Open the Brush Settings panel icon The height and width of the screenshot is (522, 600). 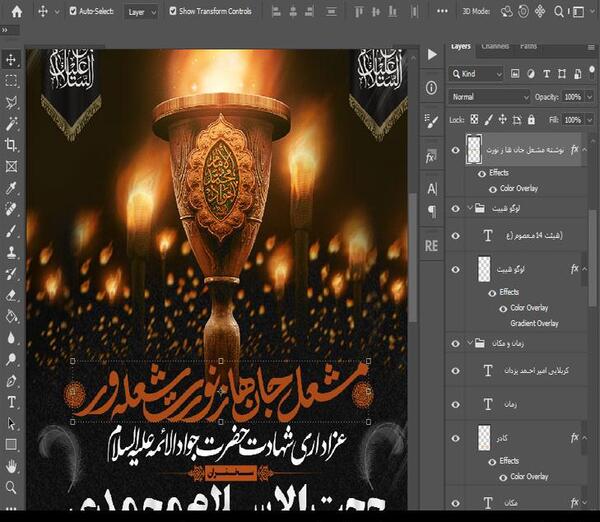pyautogui.click(x=432, y=121)
